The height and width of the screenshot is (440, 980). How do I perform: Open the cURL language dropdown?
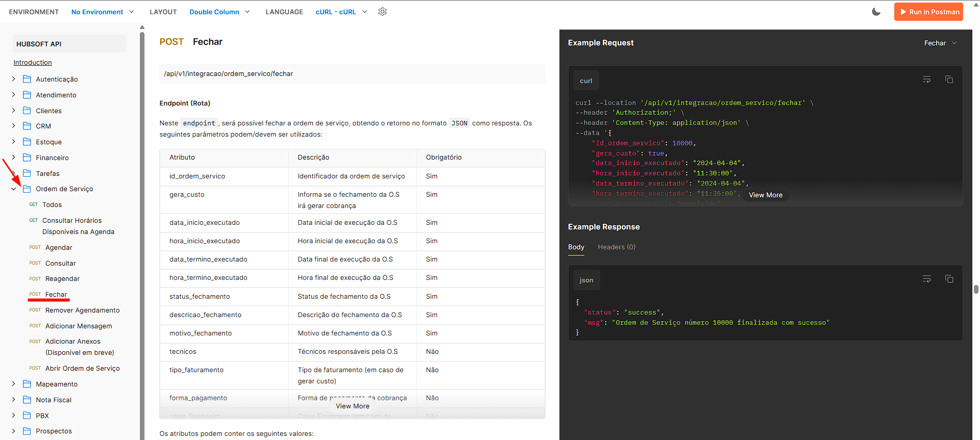341,12
